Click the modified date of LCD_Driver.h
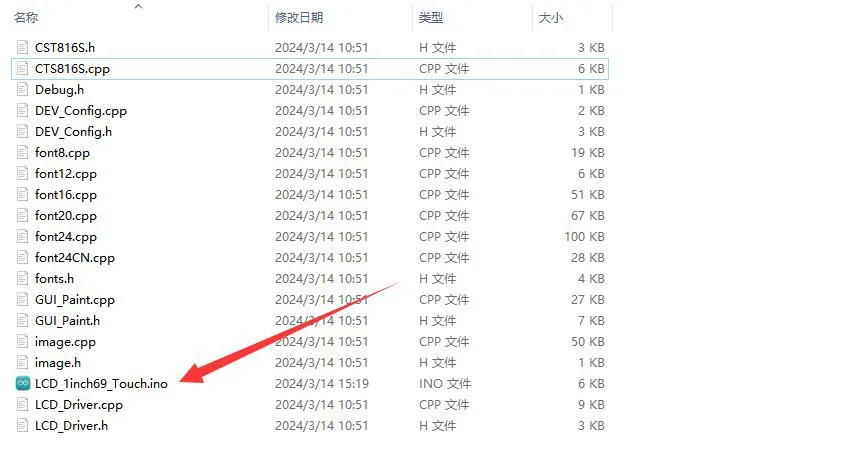 322,425
